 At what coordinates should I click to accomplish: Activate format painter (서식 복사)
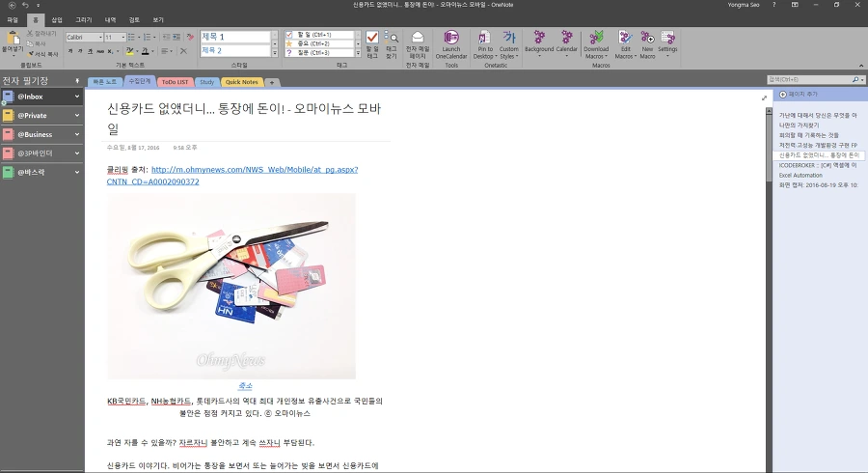[42, 54]
